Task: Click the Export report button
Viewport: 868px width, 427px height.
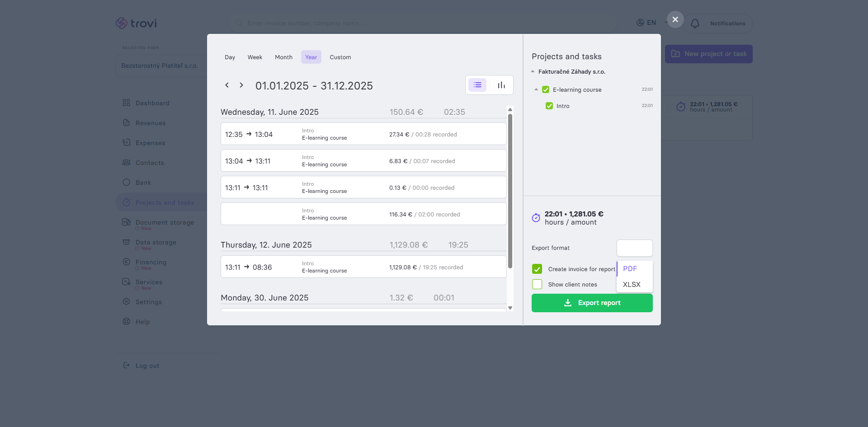Action: click(x=592, y=303)
